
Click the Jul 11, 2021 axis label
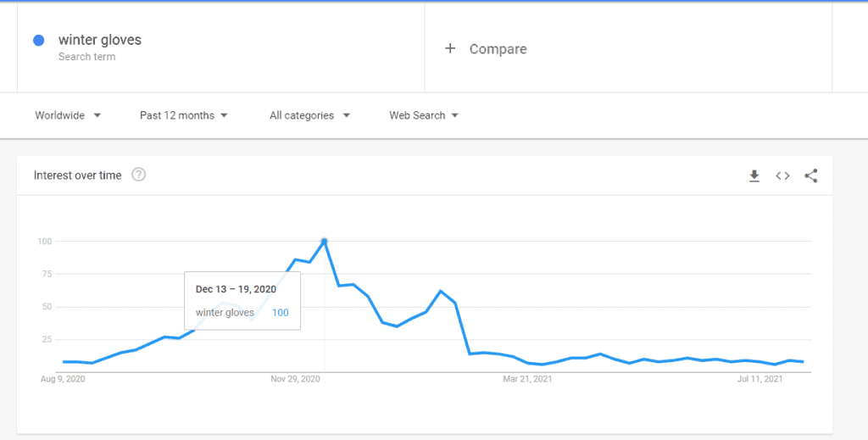759,379
